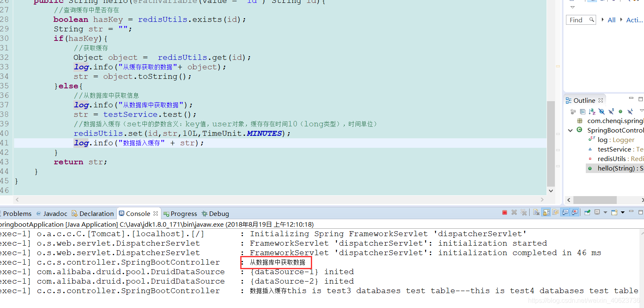Click Focus on Active Task in Outline
This screenshot has height=308, width=644.
point(573,111)
